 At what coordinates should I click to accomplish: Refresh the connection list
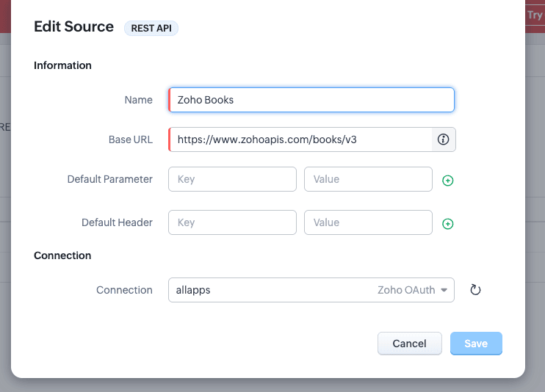coord(475,290)
